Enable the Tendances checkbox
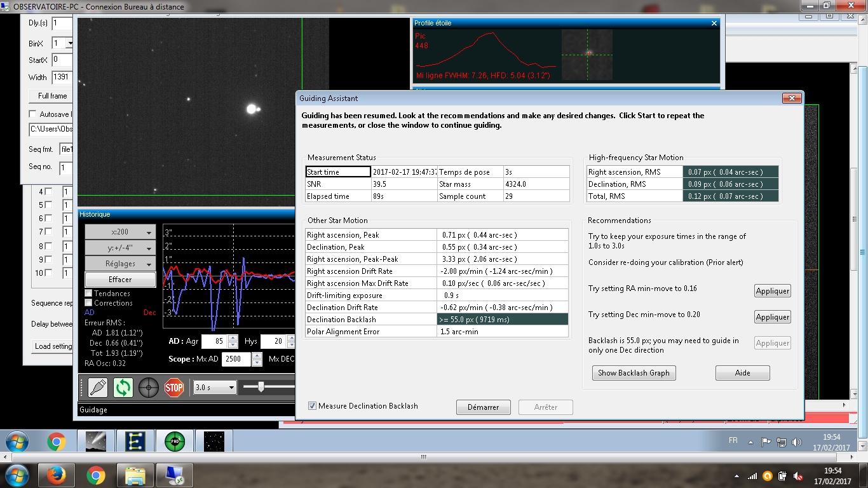This screenshot has height=488, width=868. (89, 294)
